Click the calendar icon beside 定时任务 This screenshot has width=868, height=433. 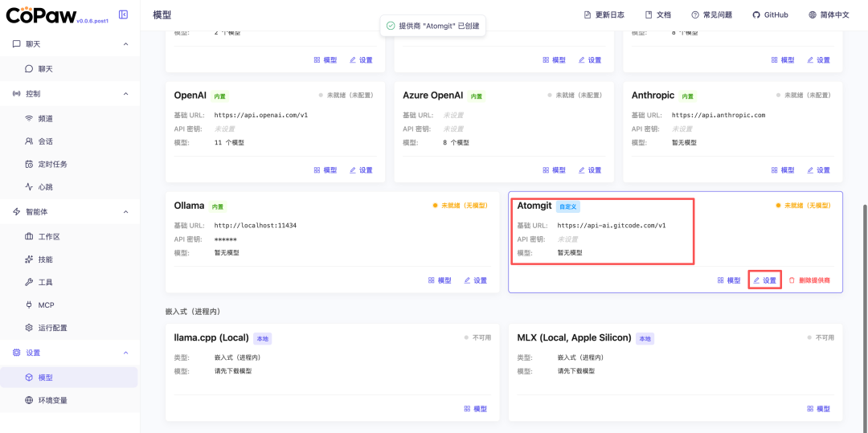pyautogui.click(x=30, y=164)
